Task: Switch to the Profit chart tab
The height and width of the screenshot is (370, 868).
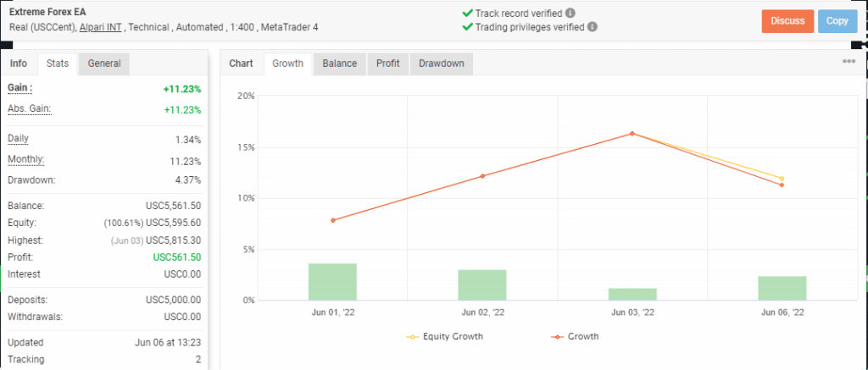Action: [388, 64]
